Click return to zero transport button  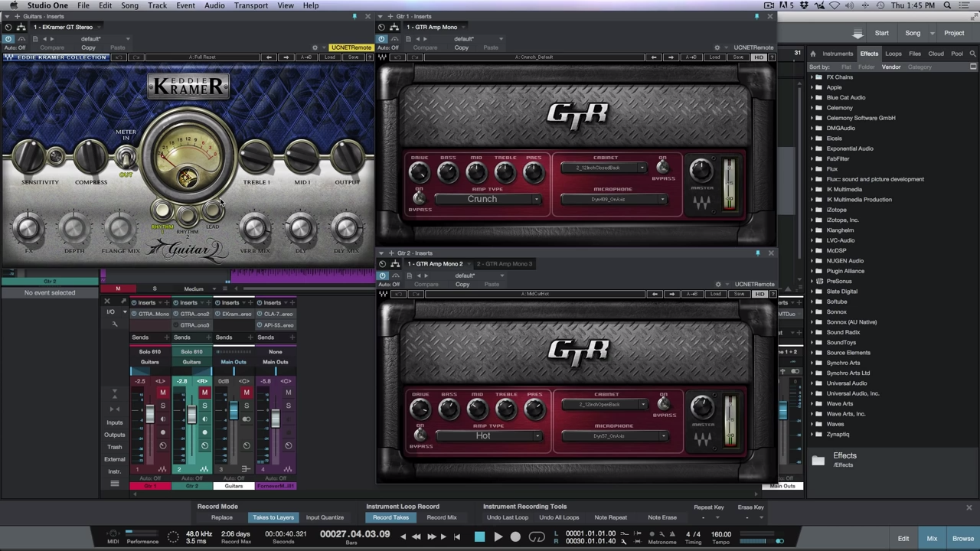pos(457,537)
